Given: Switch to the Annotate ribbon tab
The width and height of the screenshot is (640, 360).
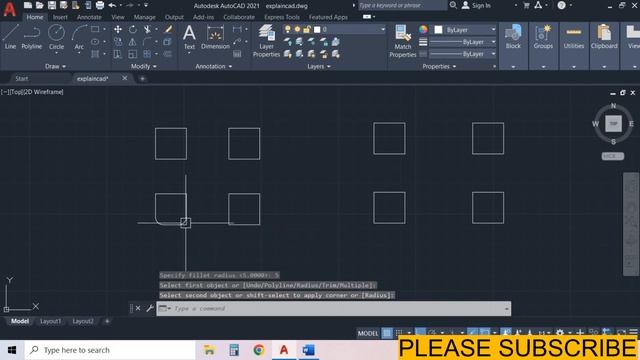Looking at the screenshot, I should point(89,17).
